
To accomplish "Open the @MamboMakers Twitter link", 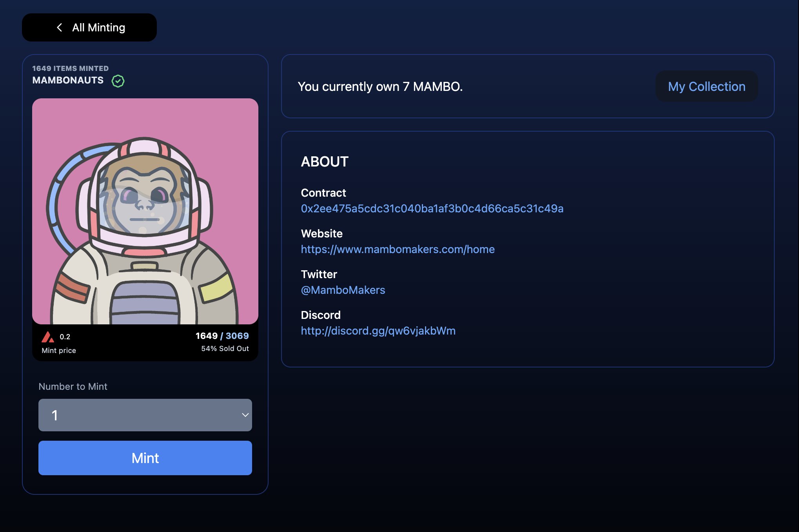I will coord(343,290).
